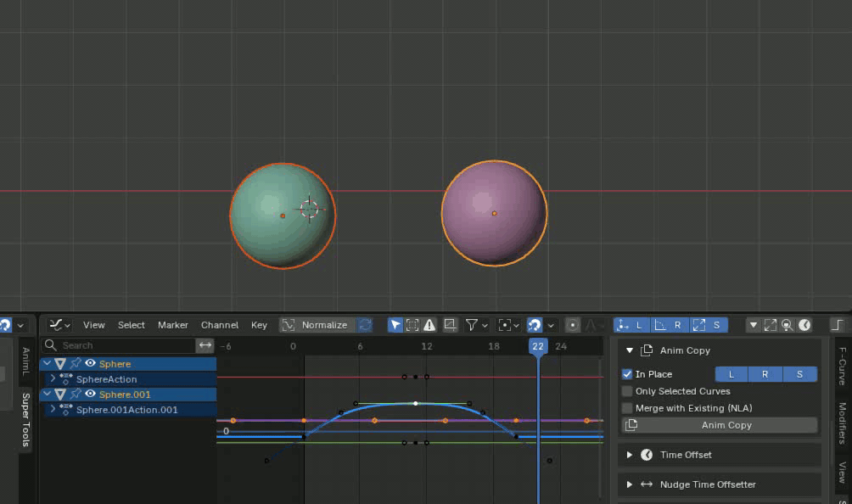Screen dimensions: 852x504
Task: Click the R button with rotation icon in header
Action: pyautogui.click(x=670, y=325)
